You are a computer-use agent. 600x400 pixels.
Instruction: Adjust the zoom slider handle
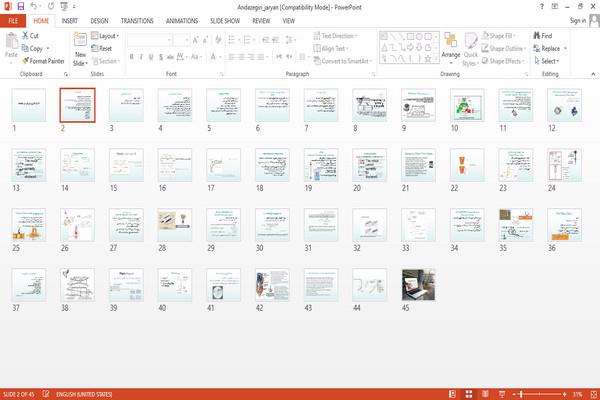522,394
